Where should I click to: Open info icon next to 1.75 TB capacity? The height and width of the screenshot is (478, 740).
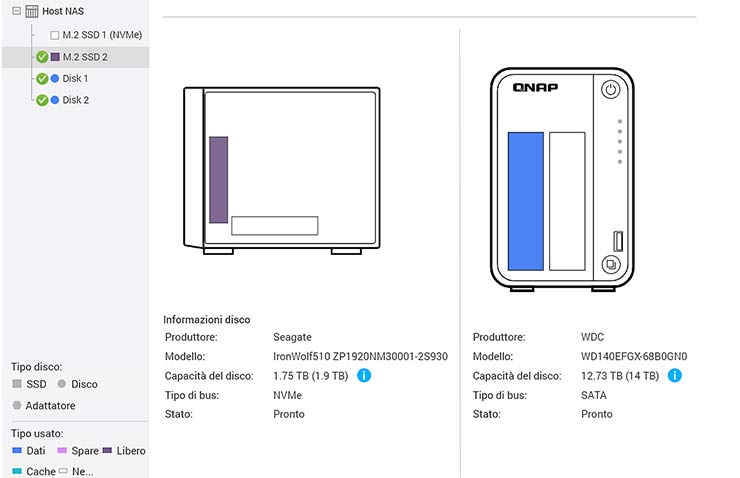tap(364, 376)
